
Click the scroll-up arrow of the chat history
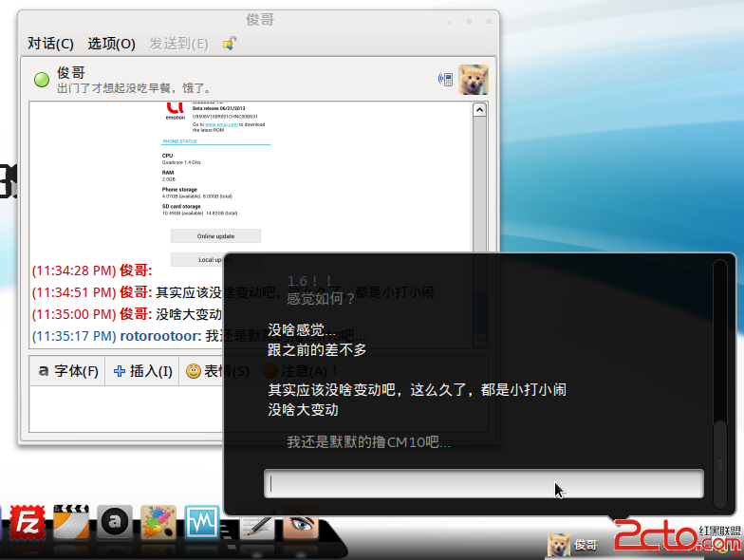click(480, 110)
